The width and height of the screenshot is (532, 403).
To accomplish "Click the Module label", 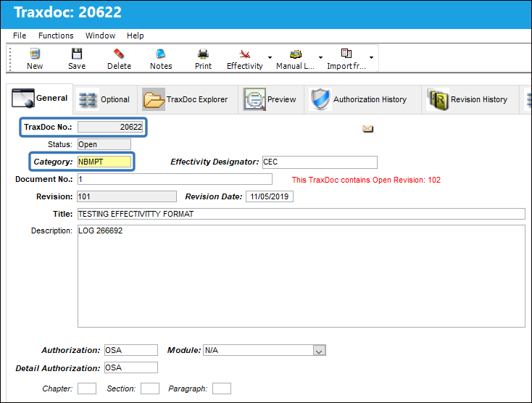I will tap(184, 350).
